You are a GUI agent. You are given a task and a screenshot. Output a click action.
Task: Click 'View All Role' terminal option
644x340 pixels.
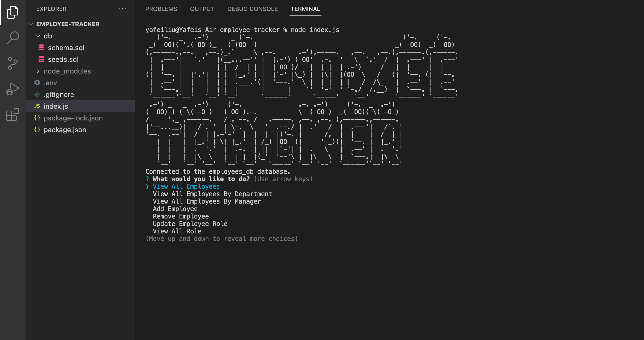[x=177, y=231]
